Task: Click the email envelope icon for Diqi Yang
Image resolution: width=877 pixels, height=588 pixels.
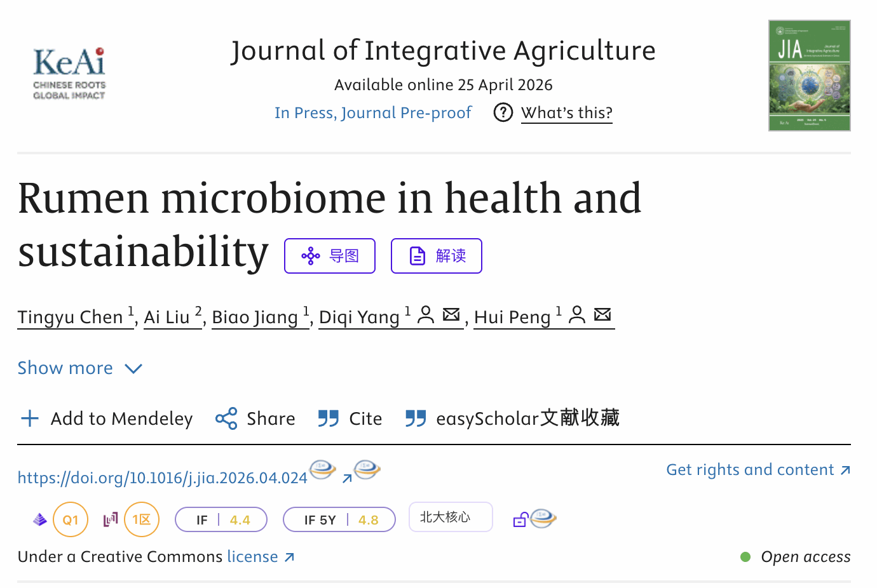Action: coord(451,314)
